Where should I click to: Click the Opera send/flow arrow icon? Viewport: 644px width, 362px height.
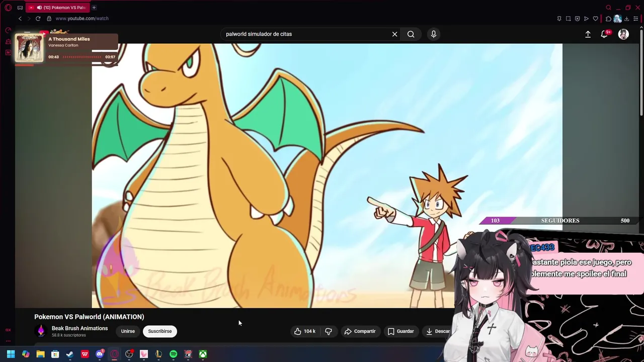point(586,19)
